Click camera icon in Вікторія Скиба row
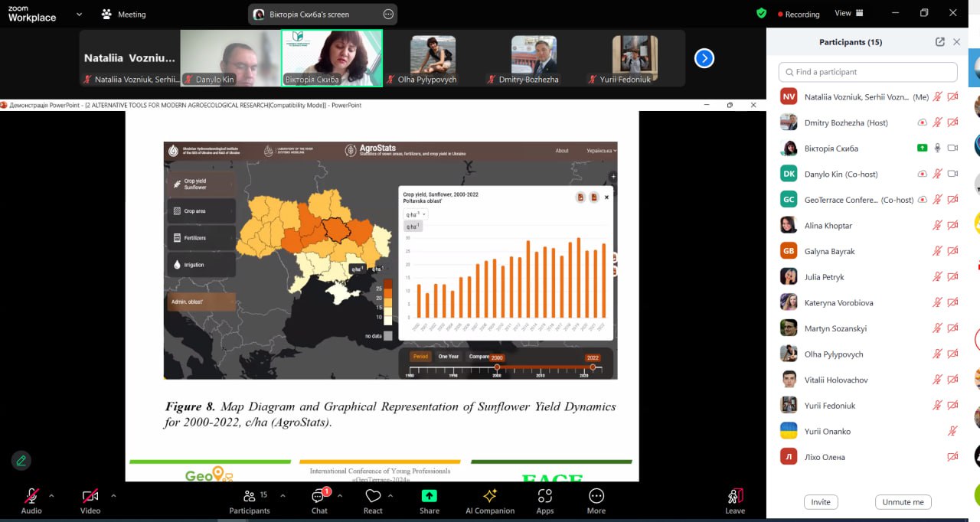The height and width of the screenshot is (522, 980). [952, 148]
